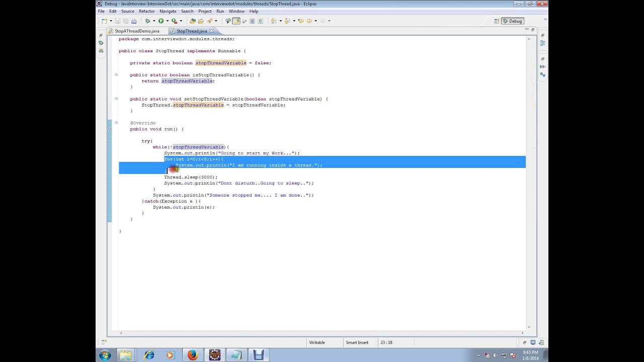This screenshot has width=644, height=362.
Task: Open the Breakpoints fast view icon
Action: 543,74
